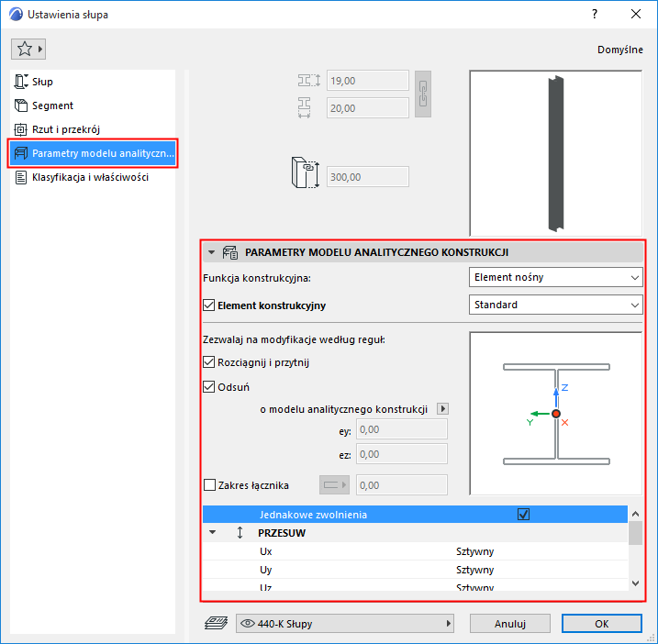Click the PRZESUW translation arrows icon
Screen dimensions: 658x644
coord(240,532)
